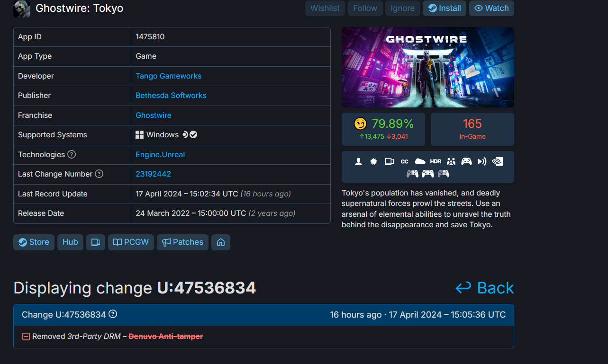Click the single-player person icon
Viewport: 608px width, 364px height.
[359, 161]
